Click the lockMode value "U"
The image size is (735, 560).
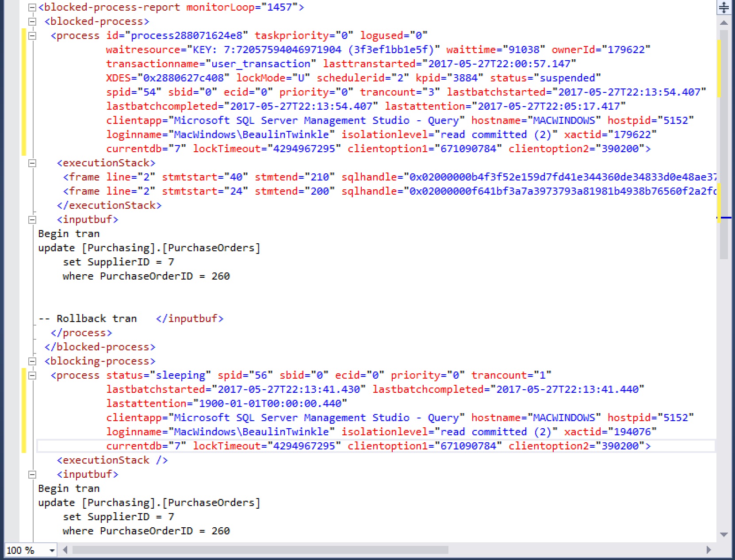301,78
